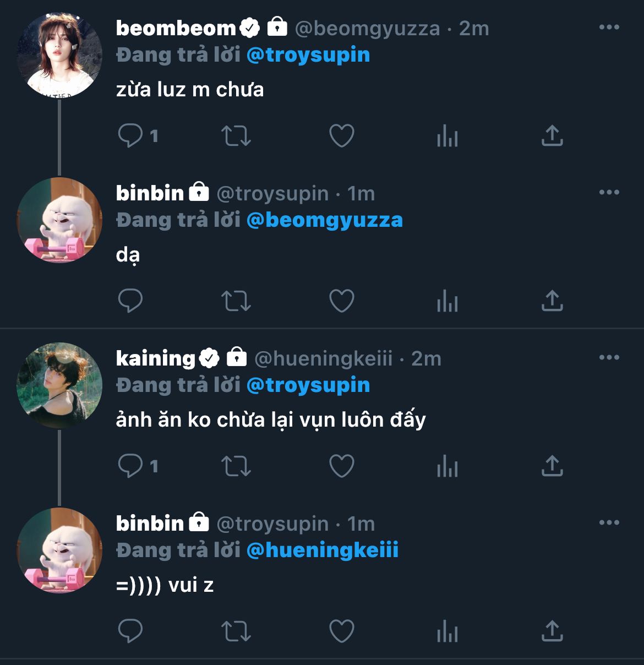Open kaining's display name profile
644x665 pixels.
pos(155,358)
